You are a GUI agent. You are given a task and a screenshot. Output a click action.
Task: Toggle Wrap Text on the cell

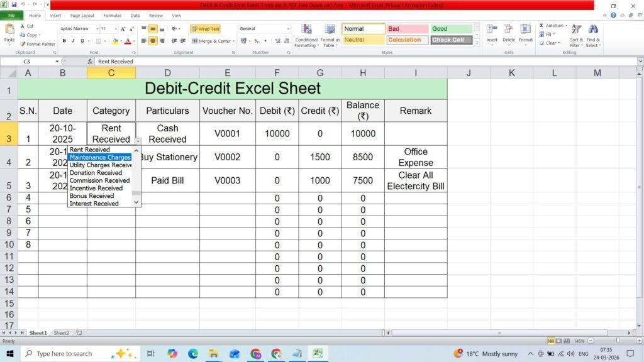(206, 29)
